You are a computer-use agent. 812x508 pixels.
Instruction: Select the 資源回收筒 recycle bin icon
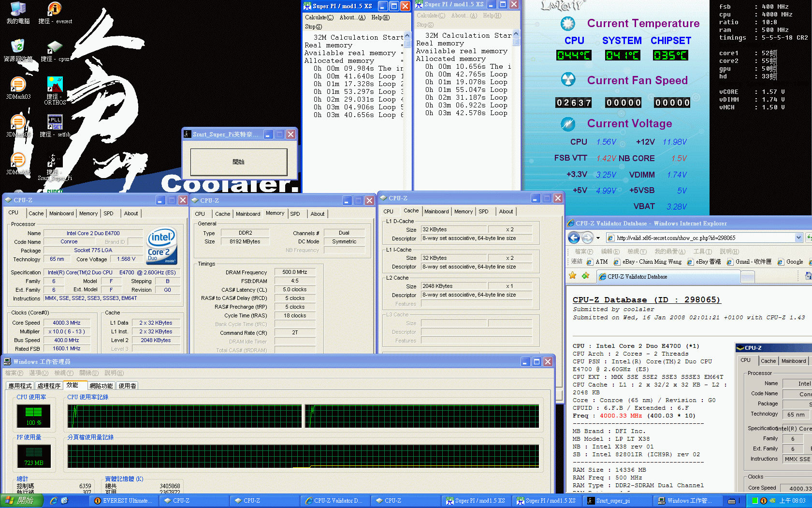18,51
